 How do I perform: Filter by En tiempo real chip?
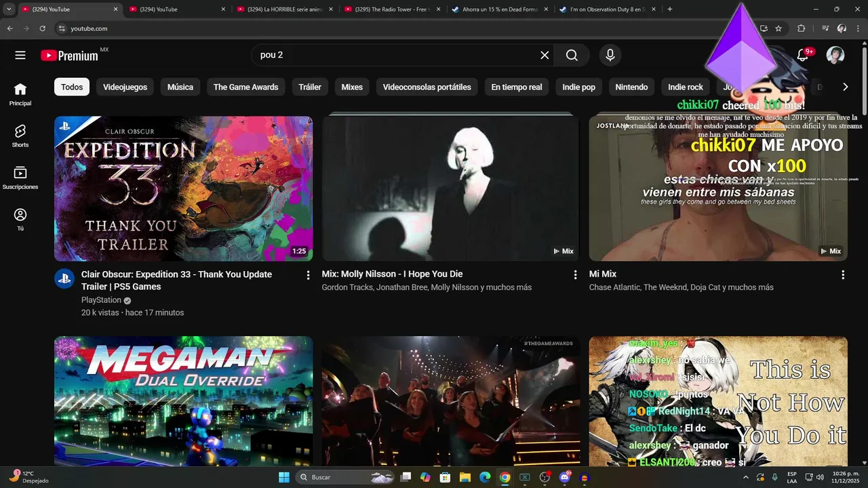click(517, 87)
